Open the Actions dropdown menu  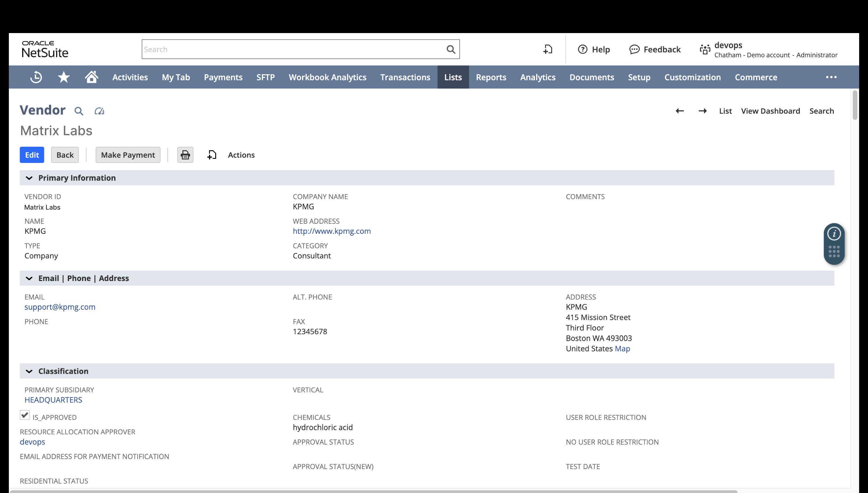point(241,155)
